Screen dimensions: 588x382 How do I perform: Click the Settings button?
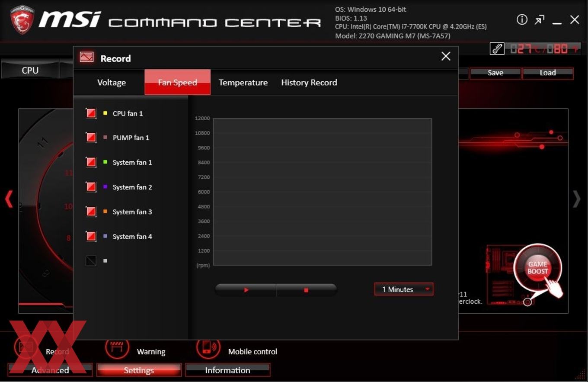(139, 370)
